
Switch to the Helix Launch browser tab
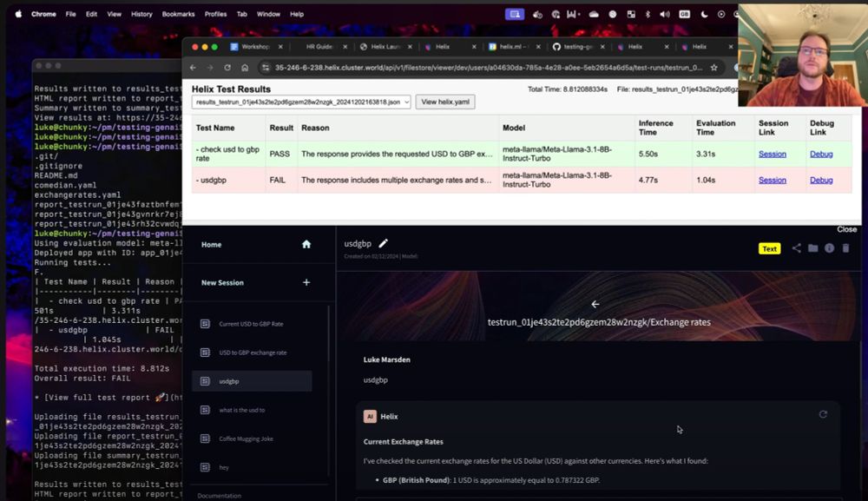[385, 47]
